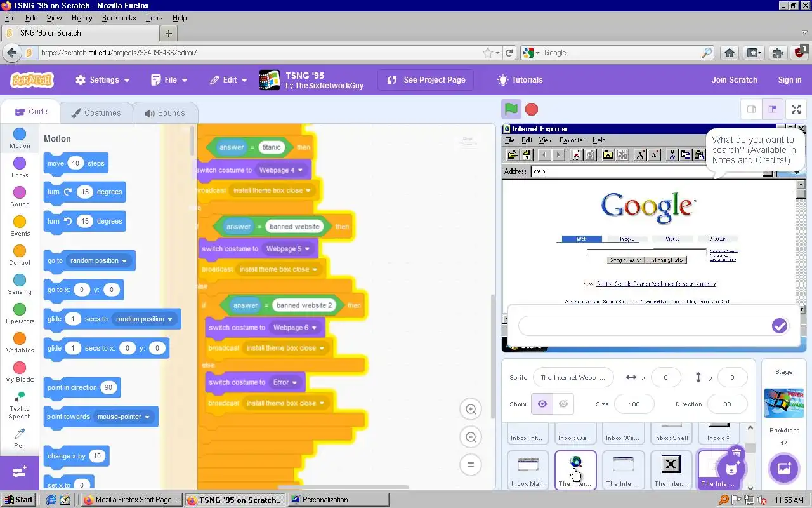Open author link TheSixNetworkGuy

[x=329, y=86]
